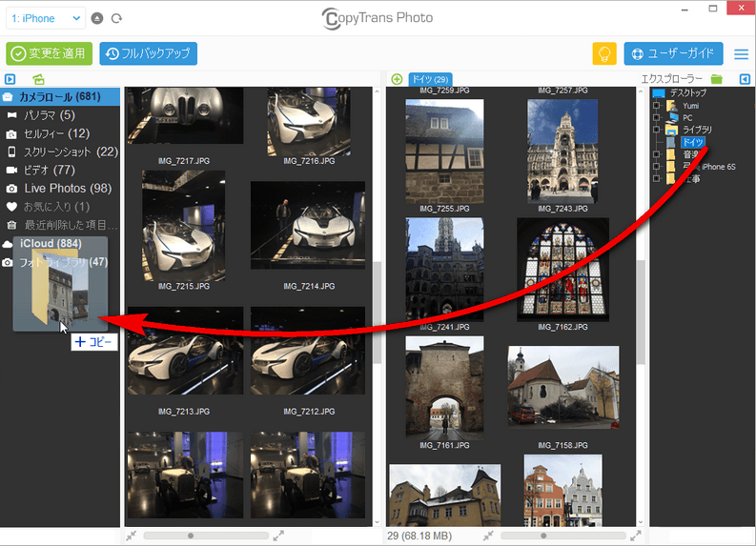Select photo IMG_7215.JPG
The width and height of the screenshot is (756, 546).
pyautogui.click(x=184, y=226)
